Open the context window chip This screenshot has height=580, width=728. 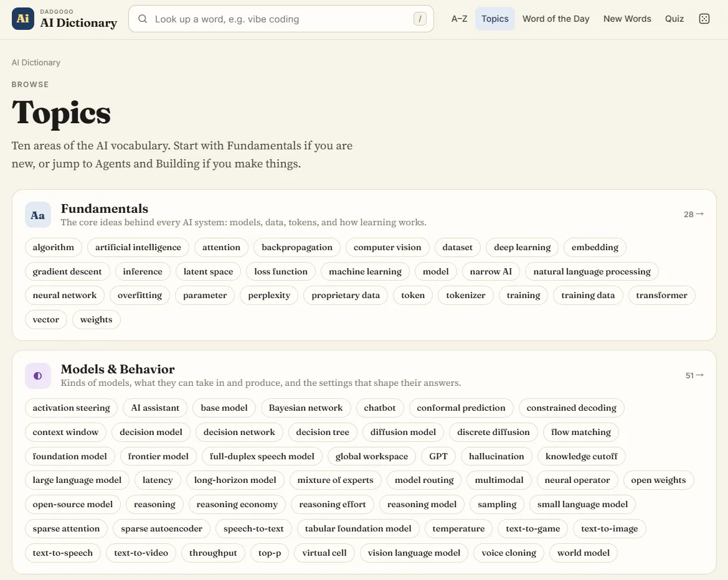(x=65, y=432)
